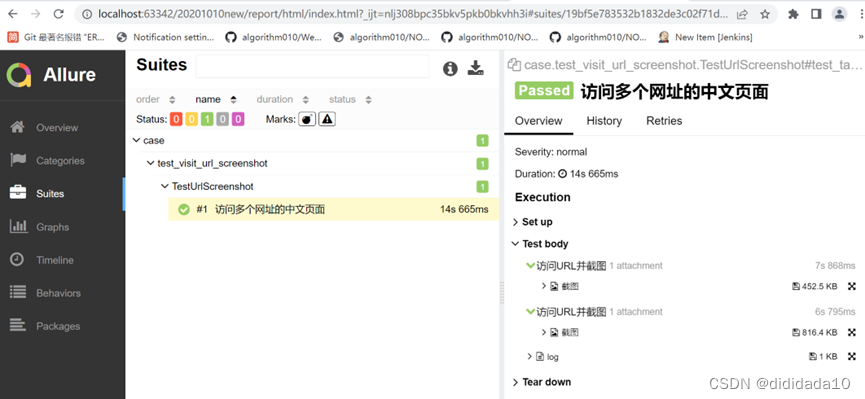Open the browser extensions puzzle icon

(794, 14)
